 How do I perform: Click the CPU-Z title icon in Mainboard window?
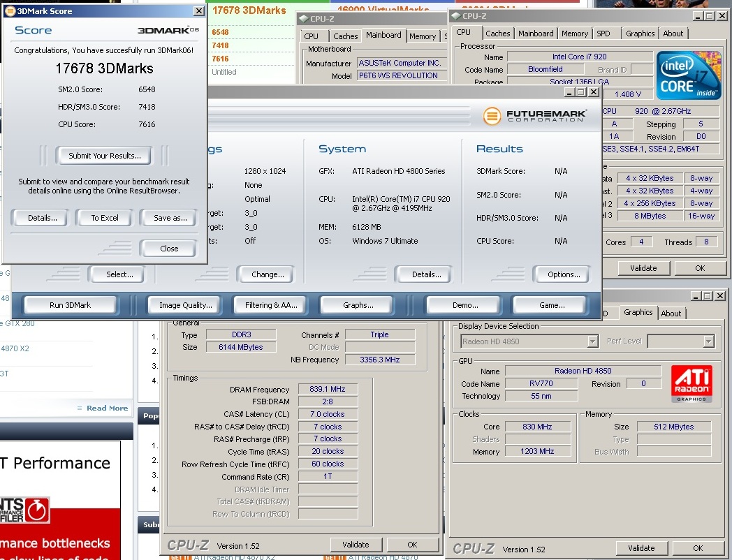tap(303, 19)
